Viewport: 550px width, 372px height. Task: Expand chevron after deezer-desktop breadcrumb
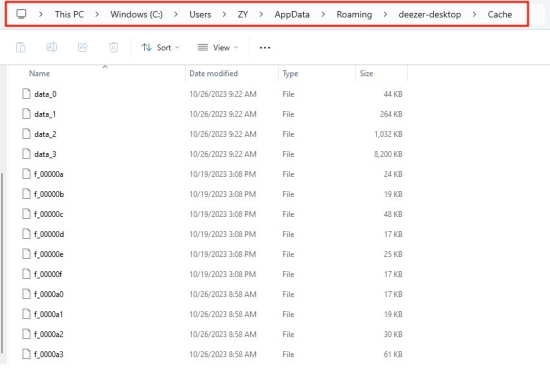point(475,14)
